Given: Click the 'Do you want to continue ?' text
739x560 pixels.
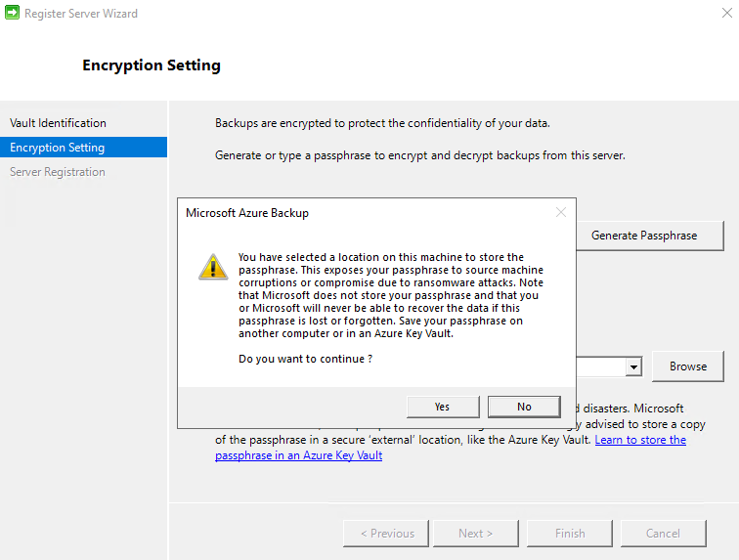Looking at the screenshot, I should click(305, 359).
